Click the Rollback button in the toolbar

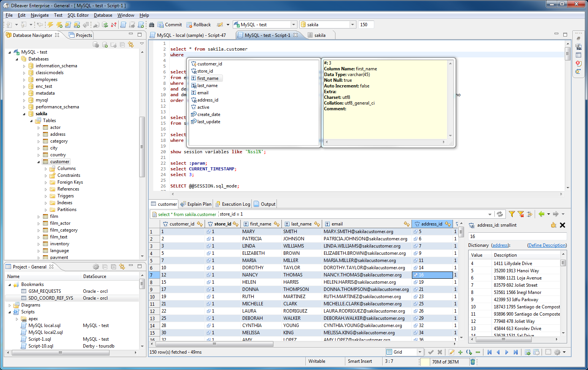(199, 24)
